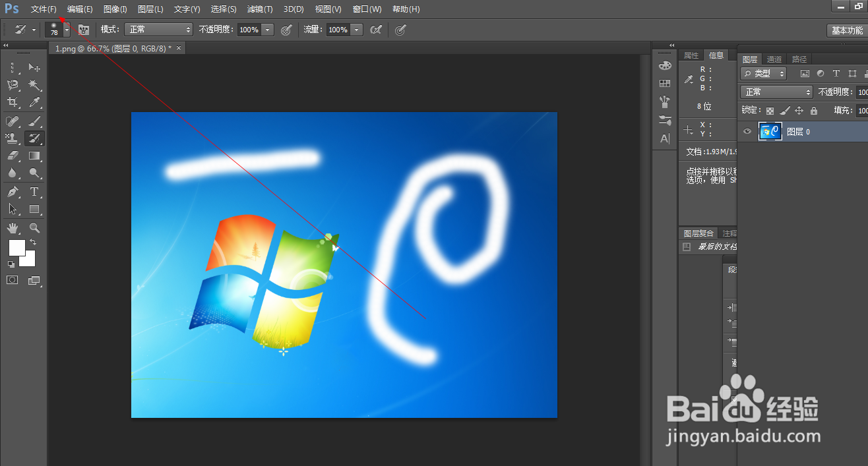Open the 不透明度 opacity slider arrow in options bar
The height and width of the screenshot is (466, 868).
268,30
